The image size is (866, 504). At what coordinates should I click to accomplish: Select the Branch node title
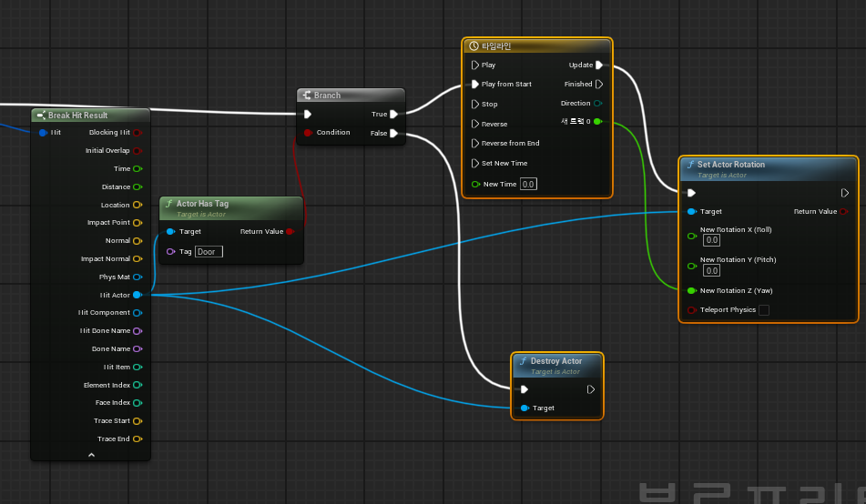(327, 96)
